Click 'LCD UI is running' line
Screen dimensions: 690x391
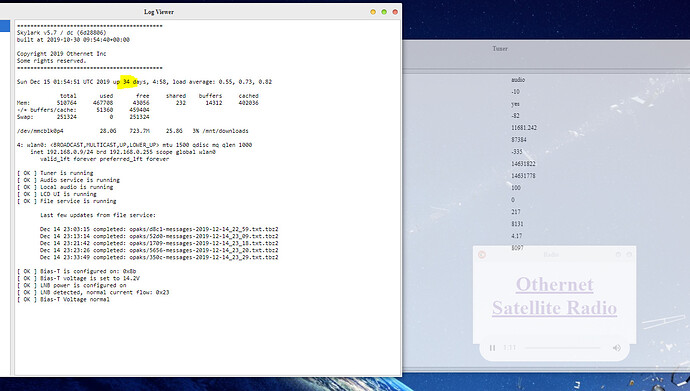(57, 194)
